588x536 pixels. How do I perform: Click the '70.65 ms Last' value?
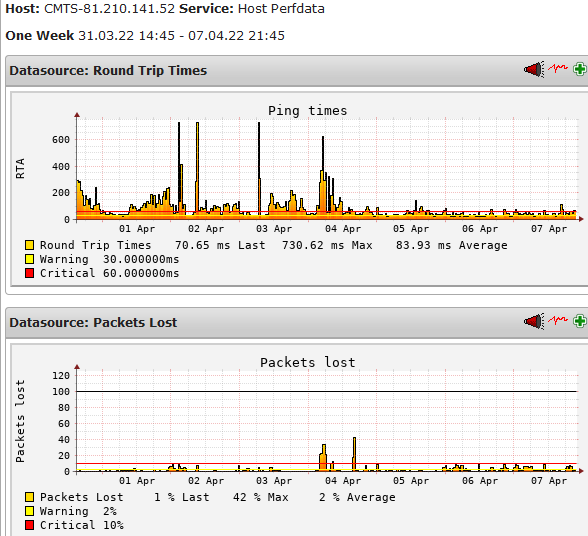point(220,245)
